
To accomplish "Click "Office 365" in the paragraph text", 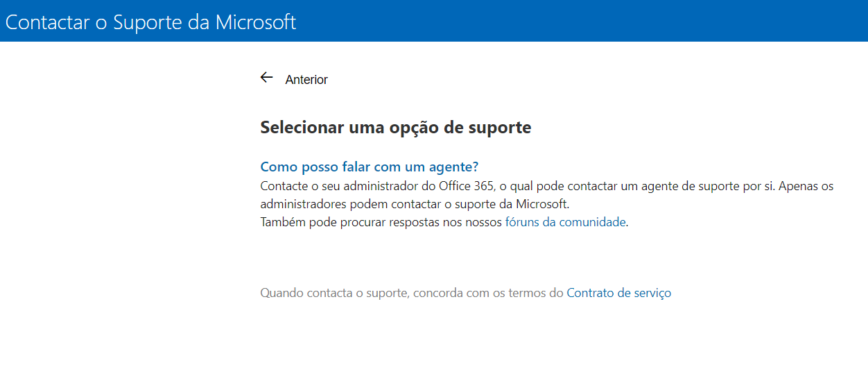I will pyautogui.click(x=467, y=187).
